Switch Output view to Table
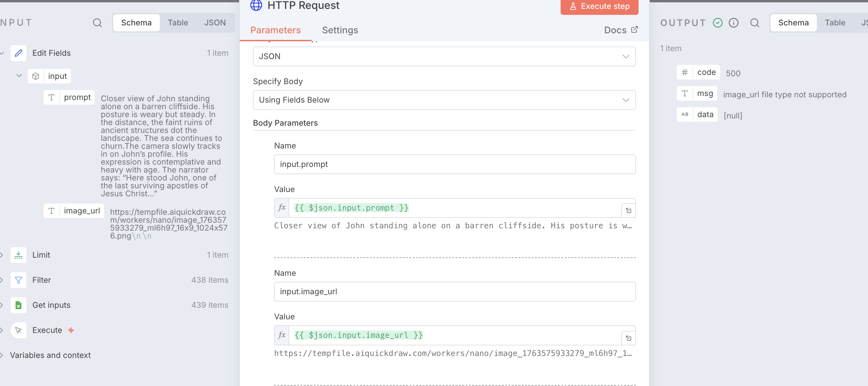The image size is (868, 386). click(x=835, y=22)
